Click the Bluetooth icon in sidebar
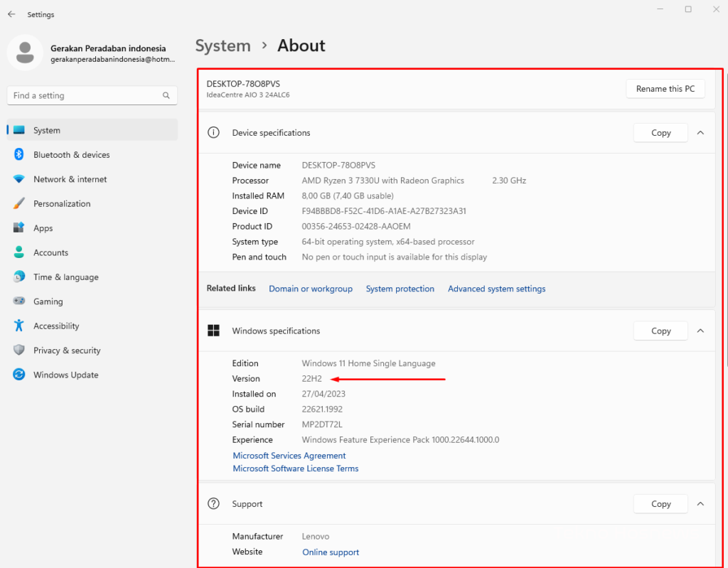728x568 pixels. [x=19, y=154]
